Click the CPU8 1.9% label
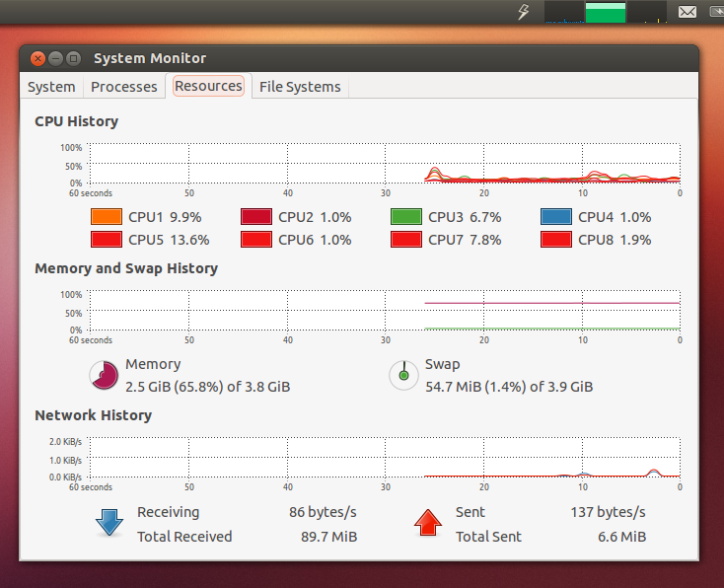The height and width of the screenshot is (588, 724). point(615,240)
